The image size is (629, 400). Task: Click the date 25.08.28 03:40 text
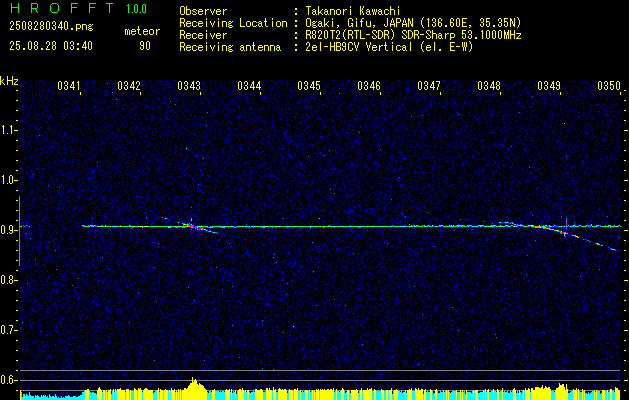coord(51,46)
